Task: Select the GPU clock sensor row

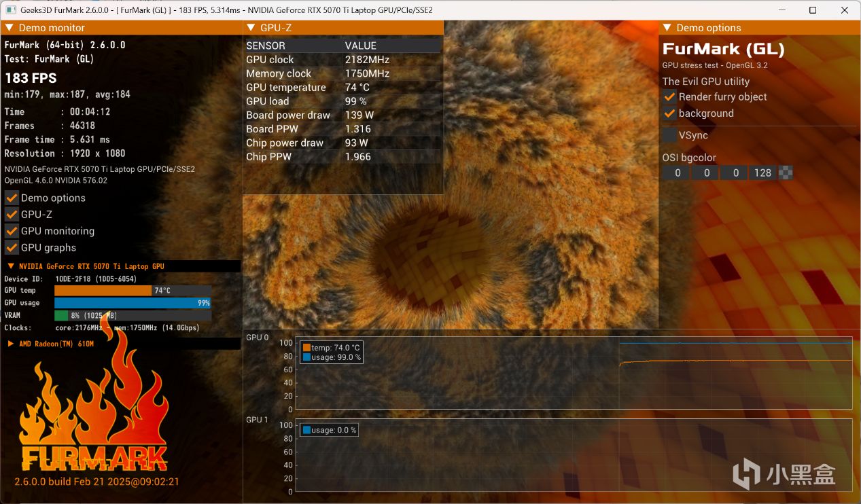Action: (x=343, y=60)
